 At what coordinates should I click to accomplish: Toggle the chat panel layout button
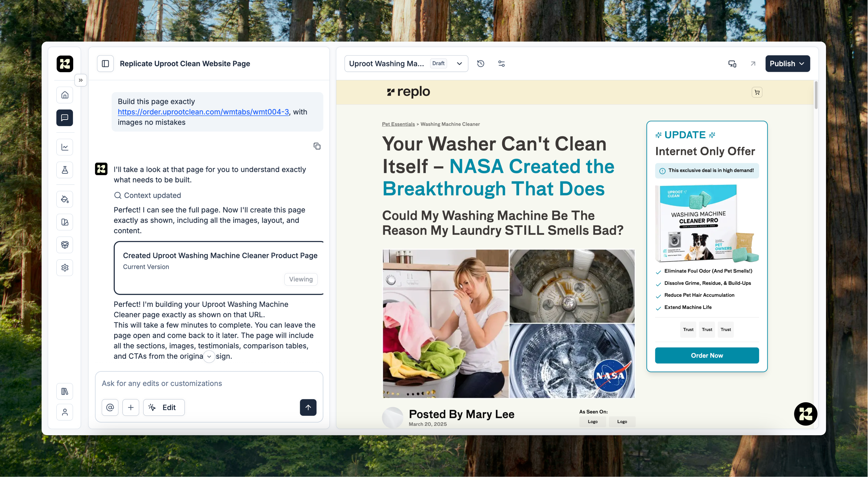click(x=106, y=64)
